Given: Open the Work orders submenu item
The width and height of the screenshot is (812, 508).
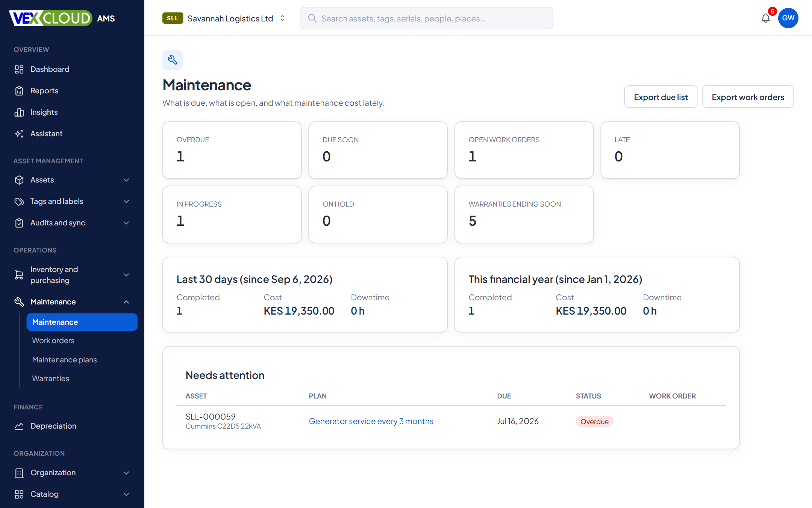Looking at the screenshot, I should tap(82, 341).
